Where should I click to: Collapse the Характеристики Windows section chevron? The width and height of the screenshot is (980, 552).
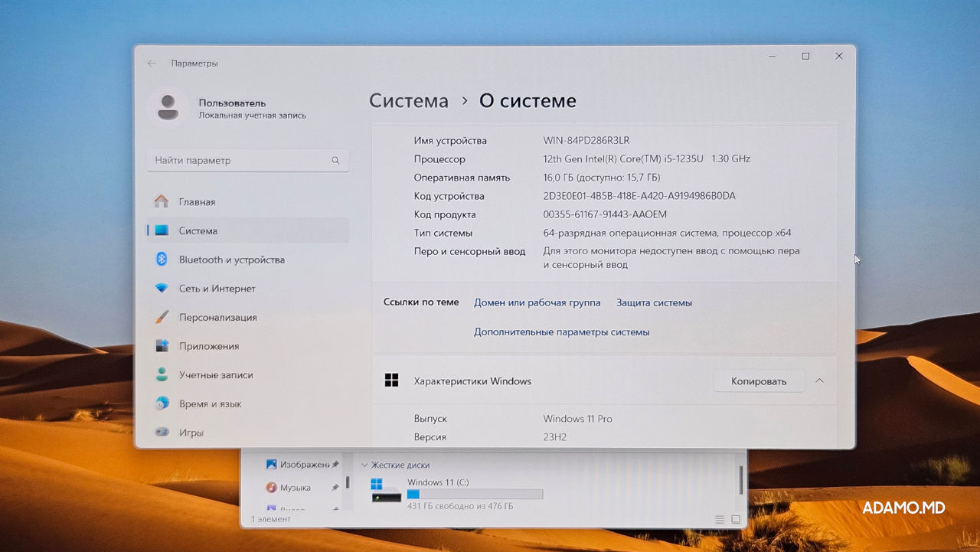[819, 381]
